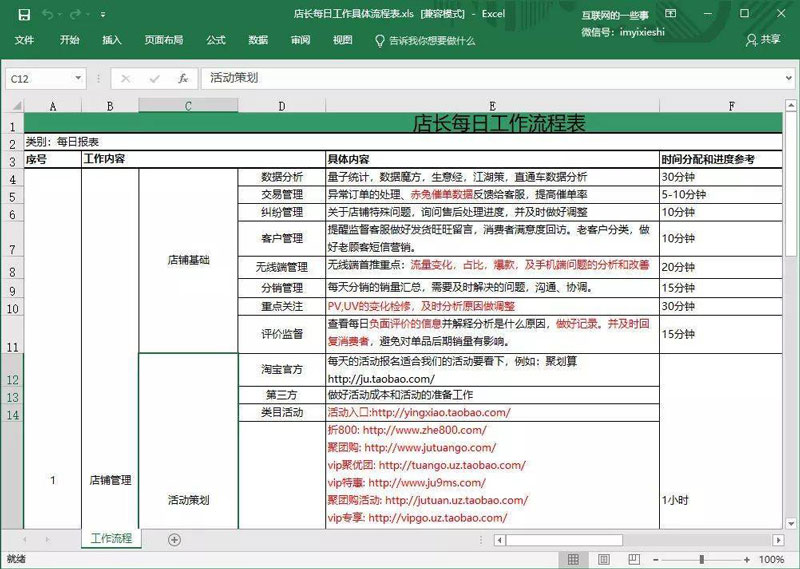
Task: Switch to Normal view icon
Action: [x=574, y=559]
